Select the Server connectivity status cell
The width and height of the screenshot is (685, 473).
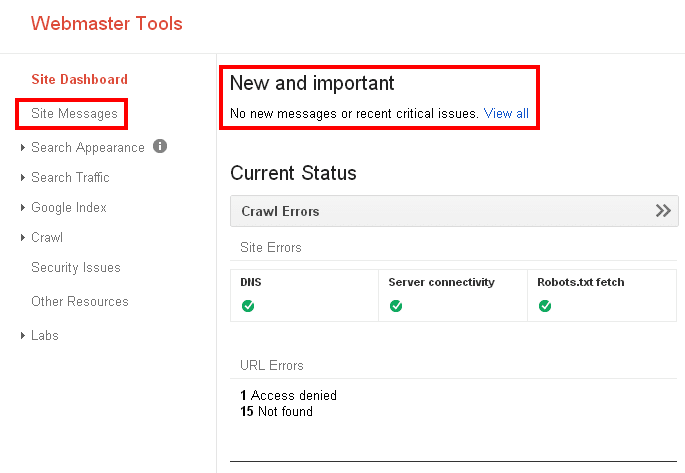453,296
